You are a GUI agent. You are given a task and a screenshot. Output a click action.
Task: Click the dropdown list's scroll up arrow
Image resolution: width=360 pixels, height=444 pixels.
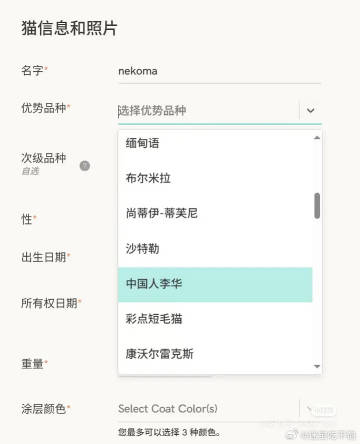pyautogui.click(x=317, y=138)
